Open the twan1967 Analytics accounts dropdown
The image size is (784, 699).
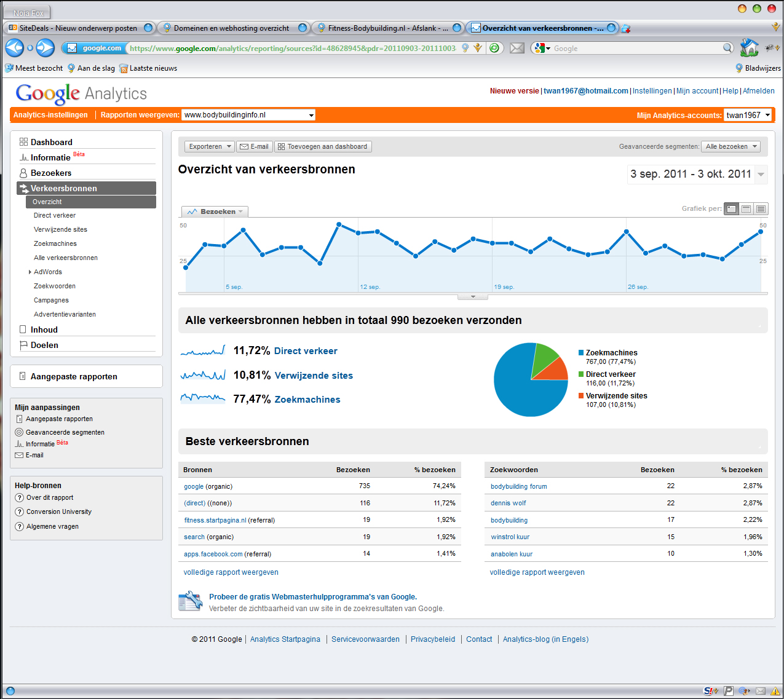coord(748,115)
